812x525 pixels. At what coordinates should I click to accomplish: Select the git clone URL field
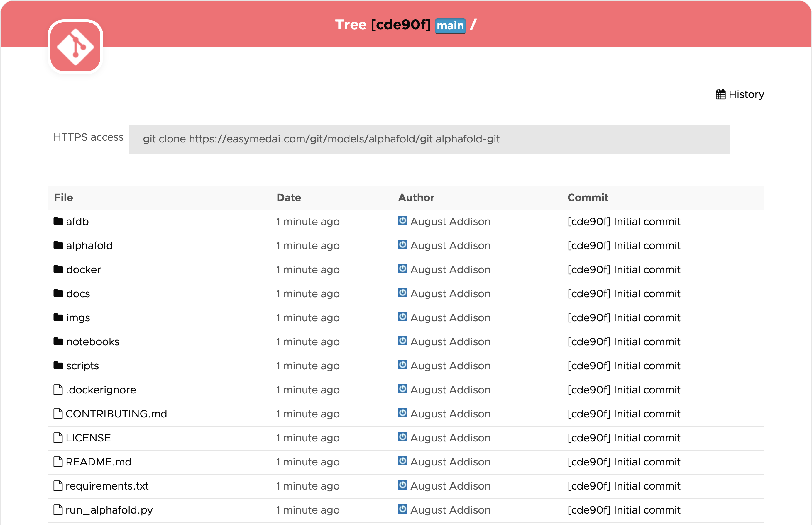(429, 139)
